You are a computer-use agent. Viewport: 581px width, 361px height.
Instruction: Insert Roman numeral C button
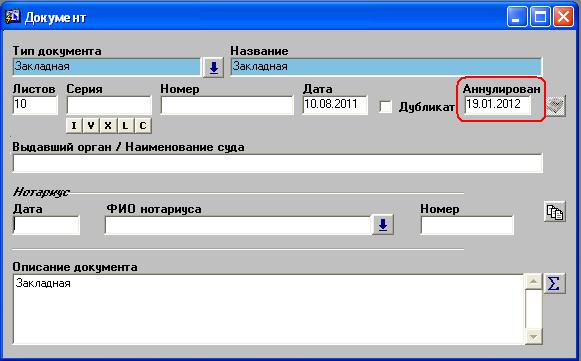coord(143,126)
